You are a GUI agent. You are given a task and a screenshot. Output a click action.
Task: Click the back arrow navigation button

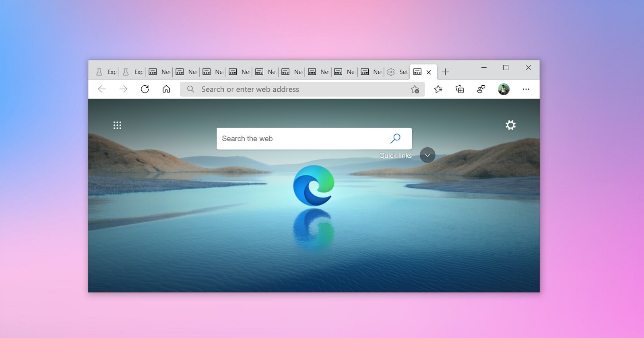click(102, 89)
